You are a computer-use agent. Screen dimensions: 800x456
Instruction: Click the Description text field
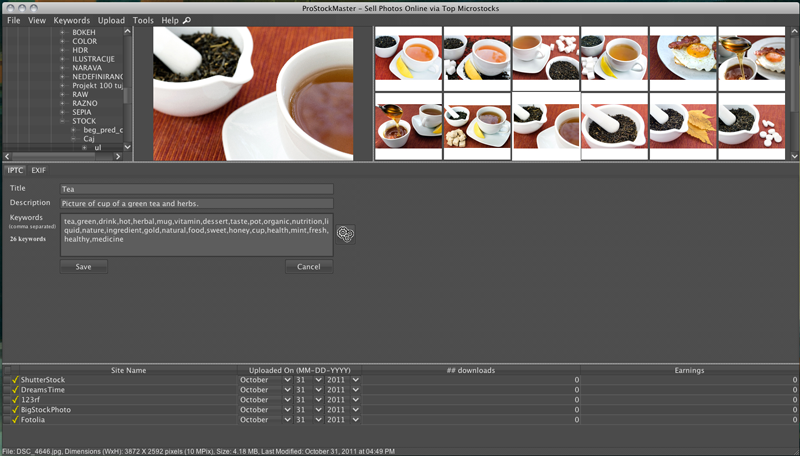pos(196,203)
